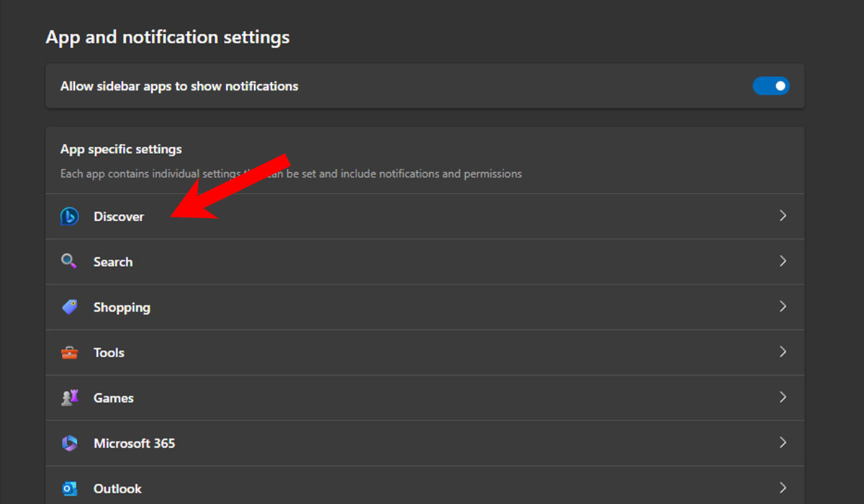
Task: Expand the Games settings chevron
Action: (x=783, y=397)
